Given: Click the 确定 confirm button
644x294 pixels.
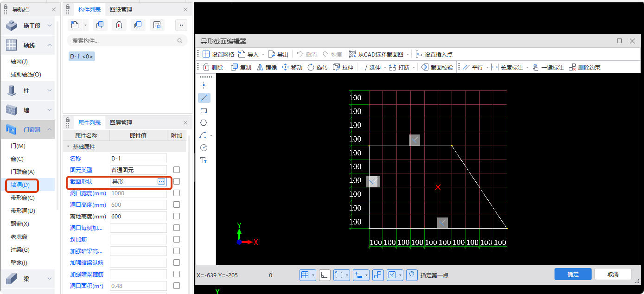Looking at the screenshot, I should pos(573,274).
